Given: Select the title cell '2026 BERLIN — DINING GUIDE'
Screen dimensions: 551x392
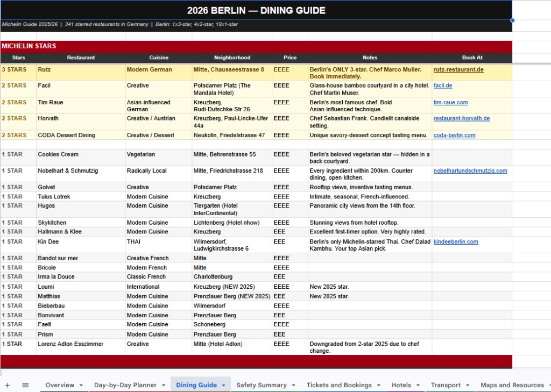Looking at the screenshot, I should [x=256, y=10].
